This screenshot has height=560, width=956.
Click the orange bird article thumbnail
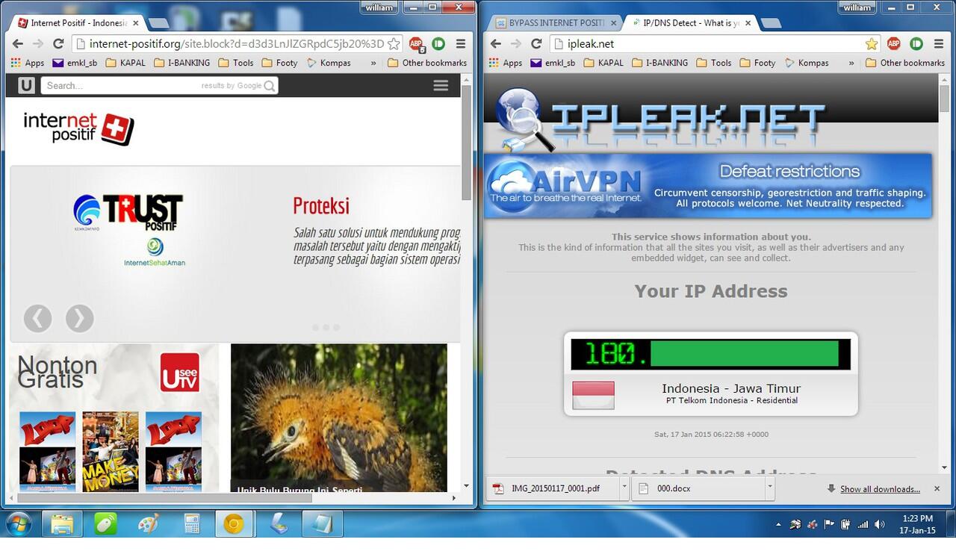tap(339, 418)
